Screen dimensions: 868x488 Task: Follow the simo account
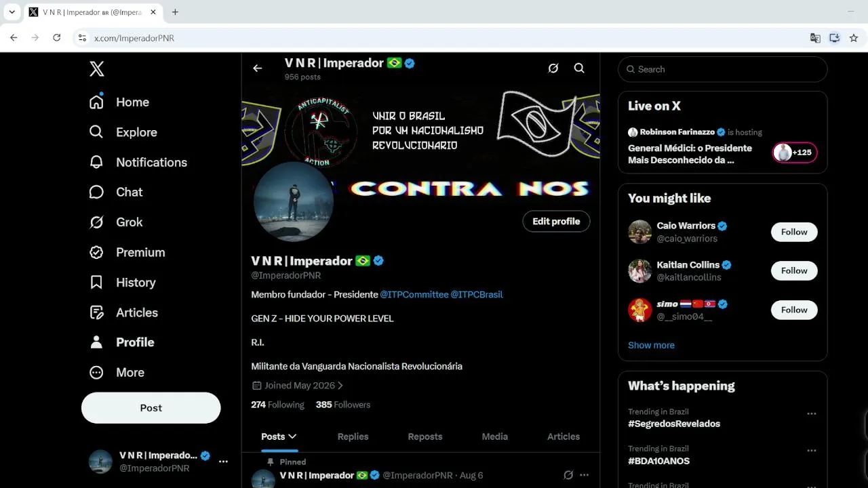coord(794,310)
